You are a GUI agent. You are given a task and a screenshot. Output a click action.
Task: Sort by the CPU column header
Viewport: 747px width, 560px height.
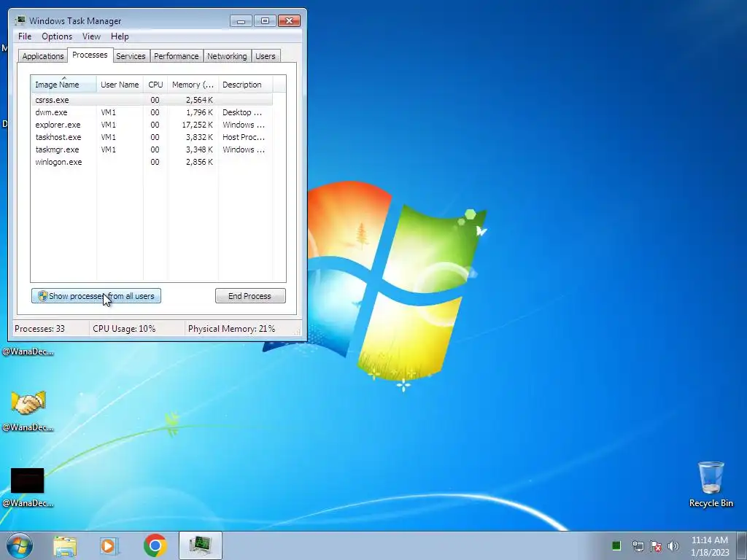156,85
